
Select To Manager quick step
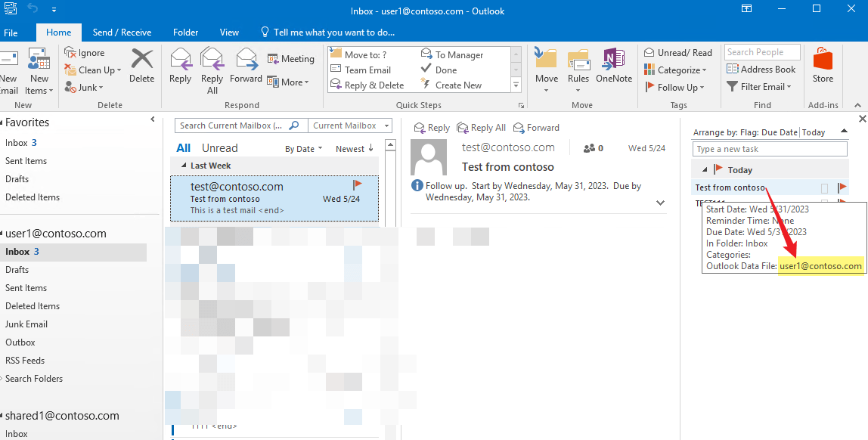[x=452, y=54]
